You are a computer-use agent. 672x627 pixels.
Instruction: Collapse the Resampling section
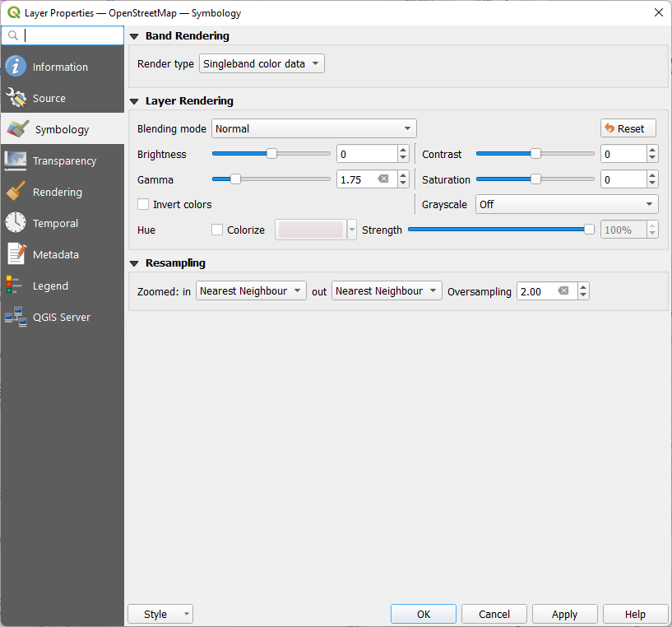pyautogui.click(x=134, y=263)
